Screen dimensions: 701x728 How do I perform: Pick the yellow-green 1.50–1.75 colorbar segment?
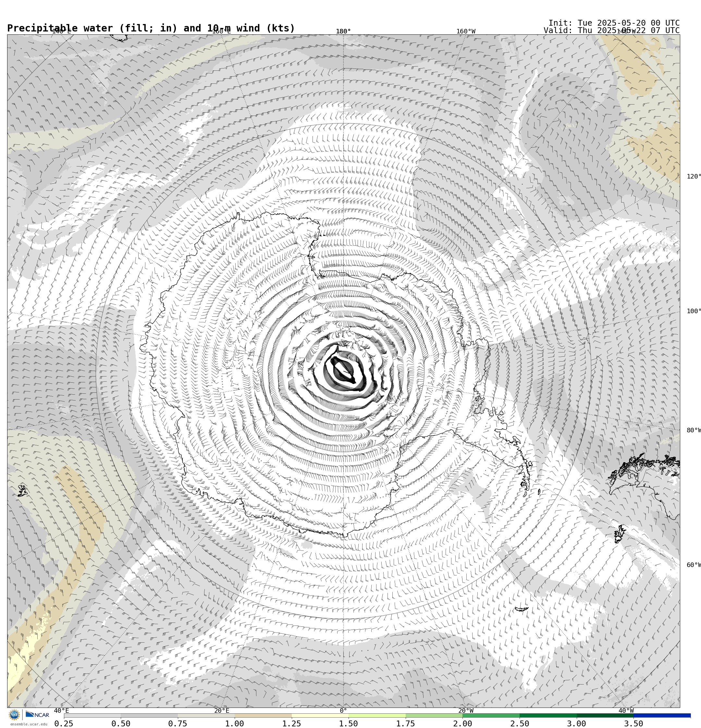click(x=377, y=715)
